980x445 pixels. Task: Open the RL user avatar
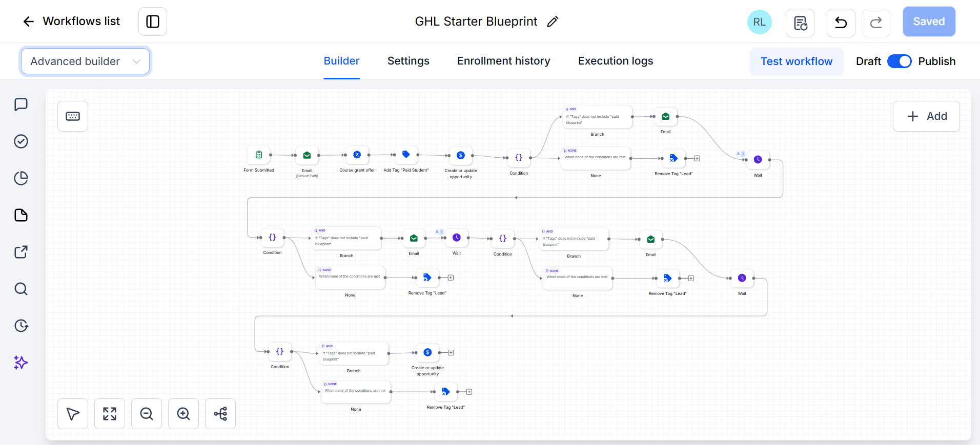click(x=760, y=22)
